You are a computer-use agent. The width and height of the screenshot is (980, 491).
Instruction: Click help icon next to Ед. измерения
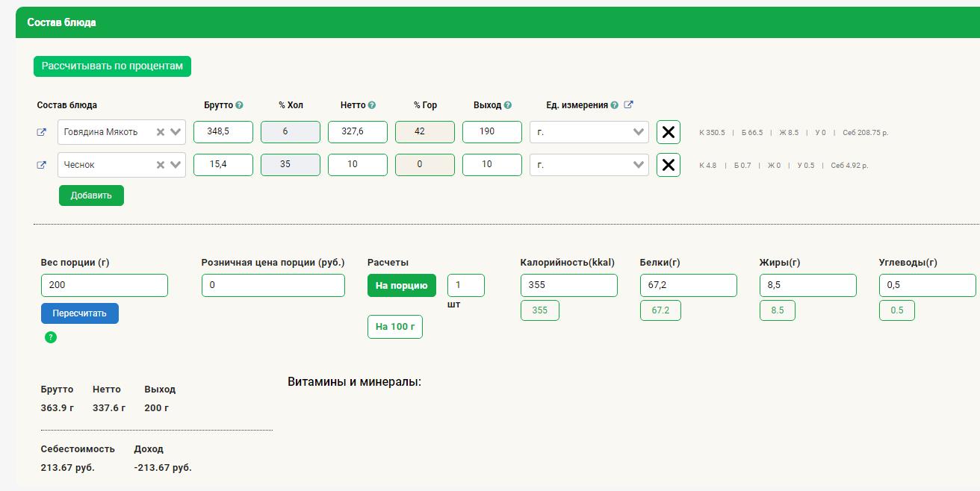615,105
